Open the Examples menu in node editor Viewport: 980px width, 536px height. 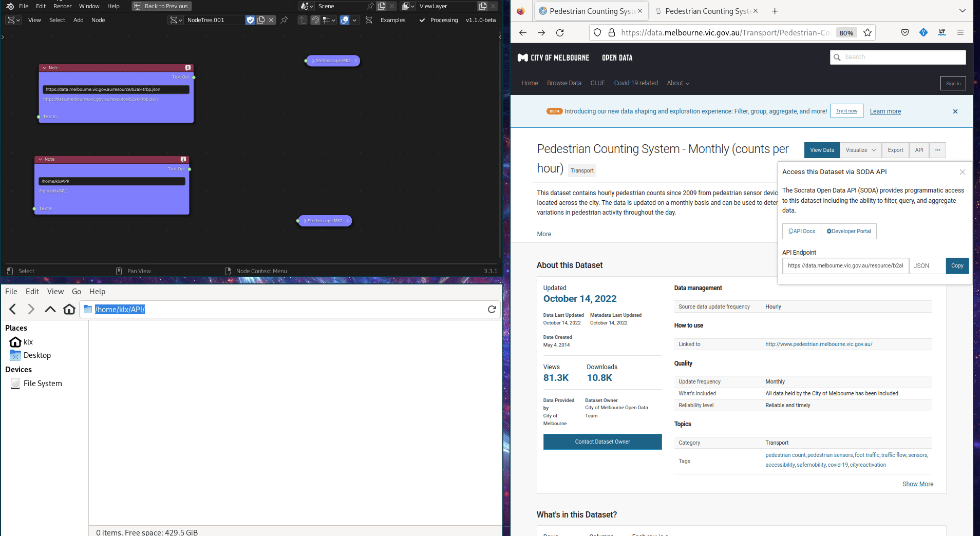pyautogui.click(x=393, y=20)
